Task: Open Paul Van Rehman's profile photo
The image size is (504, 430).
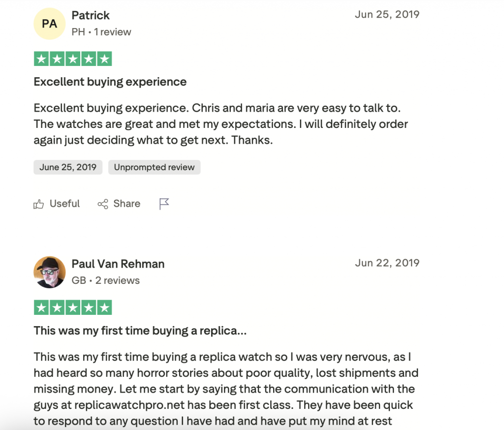Action: pos(49,272)
